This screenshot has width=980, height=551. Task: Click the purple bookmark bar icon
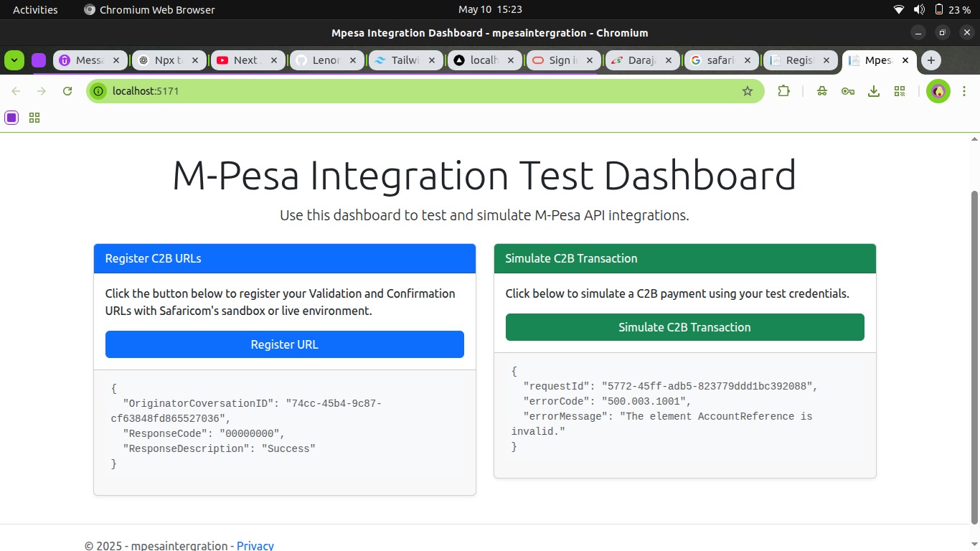11,118
